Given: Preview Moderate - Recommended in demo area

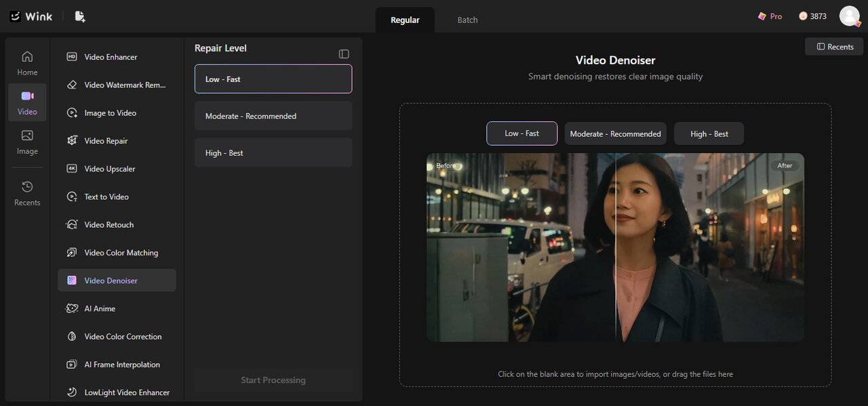Looking at the screenshot, I should coord(615,134).
